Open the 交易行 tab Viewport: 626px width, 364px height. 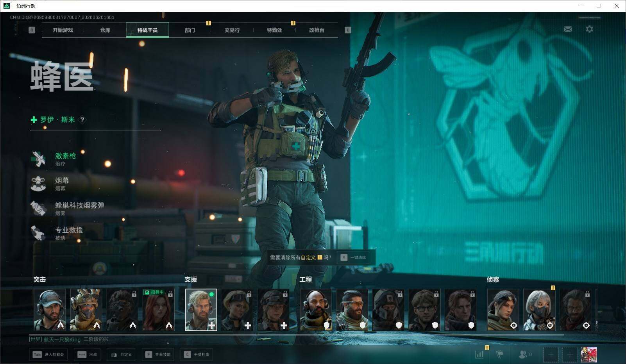[x=232, y=30]
